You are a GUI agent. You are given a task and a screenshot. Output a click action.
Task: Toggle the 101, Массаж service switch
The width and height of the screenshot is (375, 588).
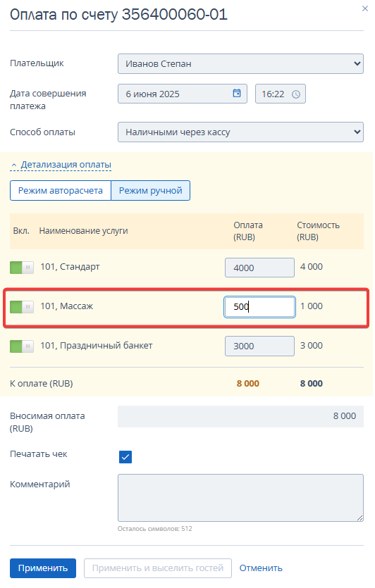22,307
